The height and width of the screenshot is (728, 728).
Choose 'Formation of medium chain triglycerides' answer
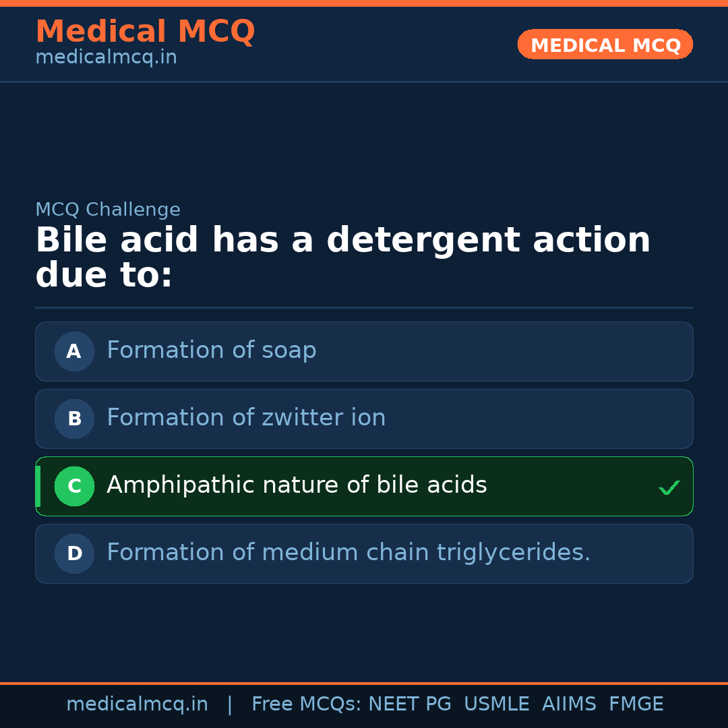click(x=348, y=553)
